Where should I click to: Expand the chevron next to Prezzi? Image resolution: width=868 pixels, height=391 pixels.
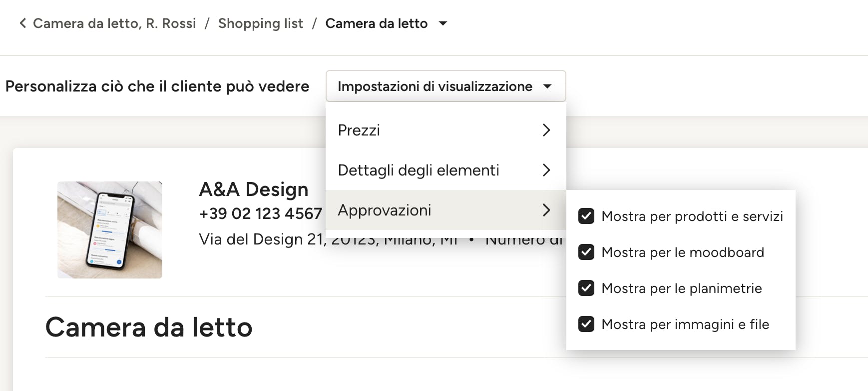point(546,130)
